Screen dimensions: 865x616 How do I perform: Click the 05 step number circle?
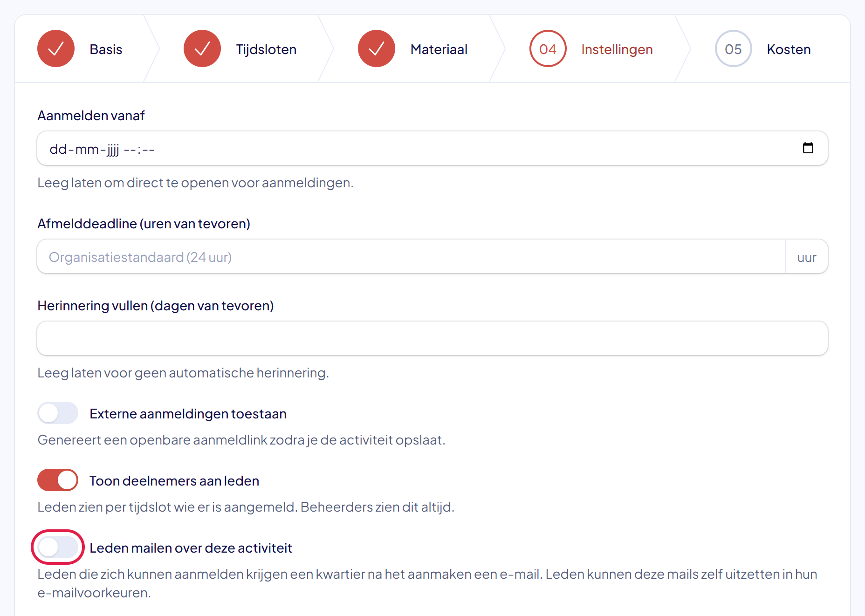pyautogui.click(x=734, y=48)
